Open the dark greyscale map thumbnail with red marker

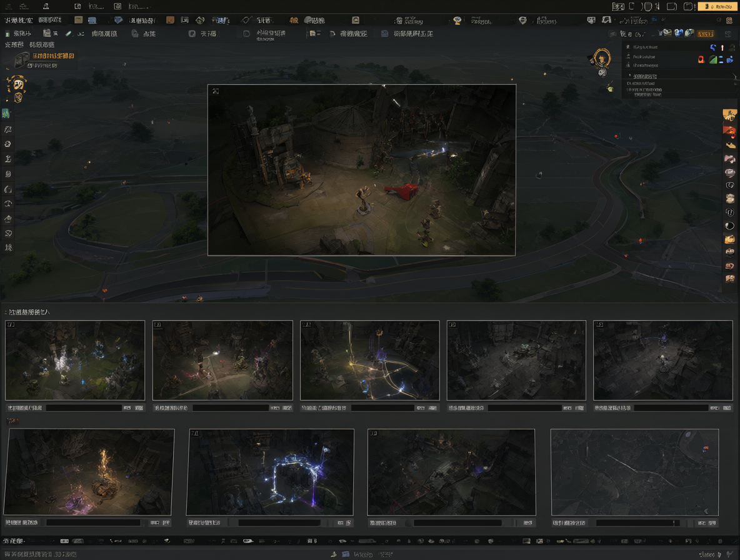point(635,472)
